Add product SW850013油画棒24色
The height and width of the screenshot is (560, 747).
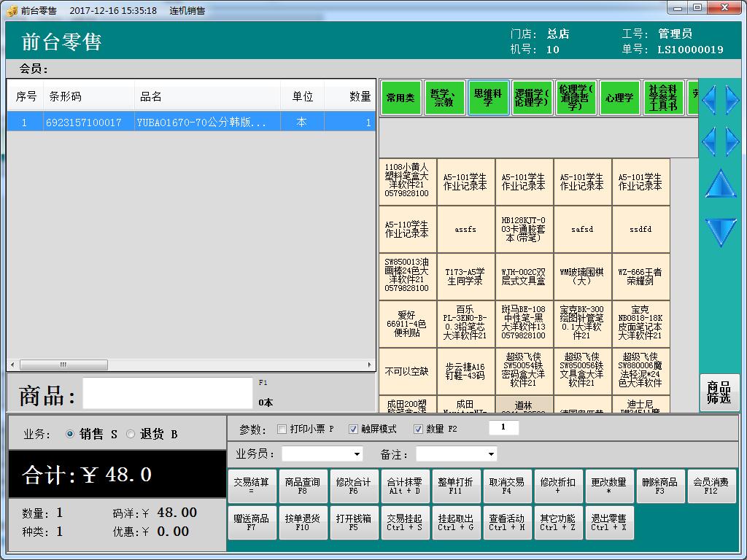pos(407,276)
